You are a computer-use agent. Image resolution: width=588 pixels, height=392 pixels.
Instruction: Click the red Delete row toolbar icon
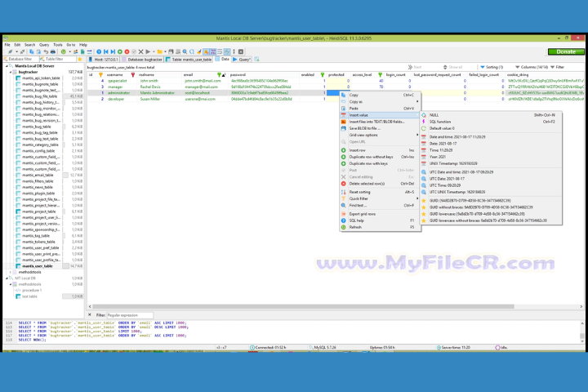127,51
